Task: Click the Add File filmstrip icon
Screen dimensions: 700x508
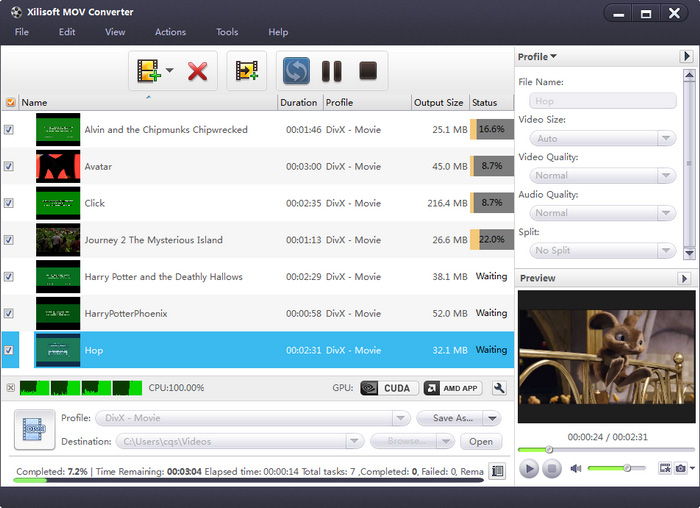Action: point(149,71)
